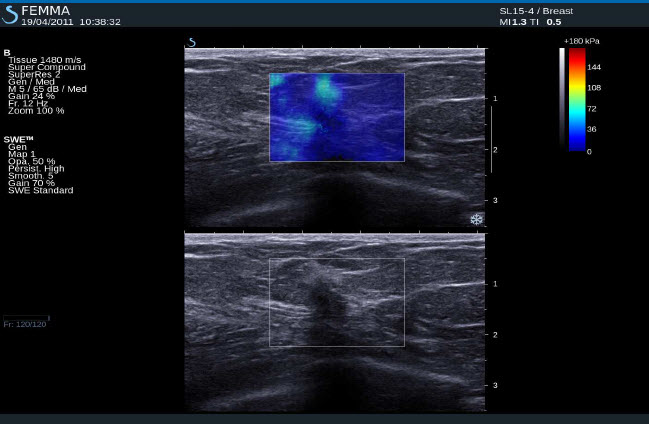Click the probe orientation marker above image
Screen dimensions: 649x424
pos(191,43)
